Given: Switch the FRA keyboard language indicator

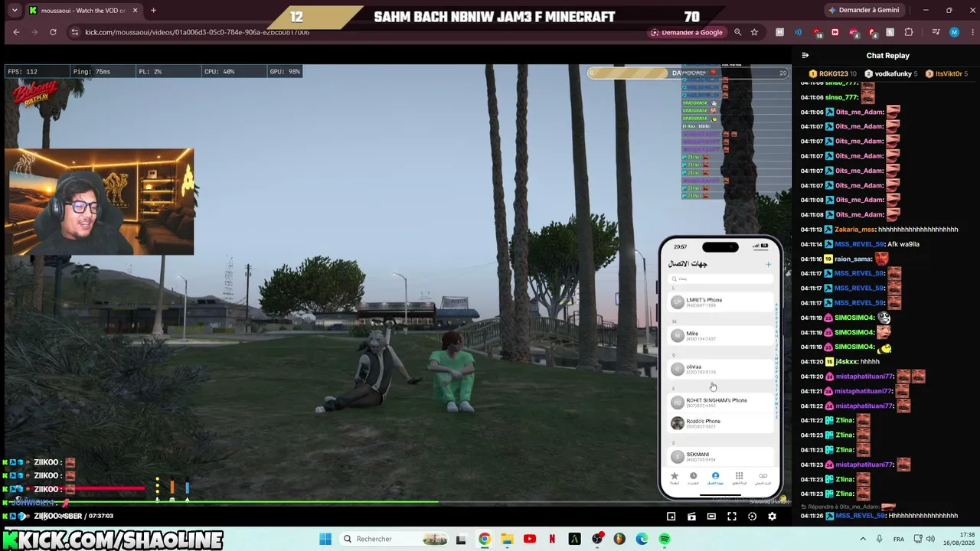Looking at the screenshot, I should point(899,539).
